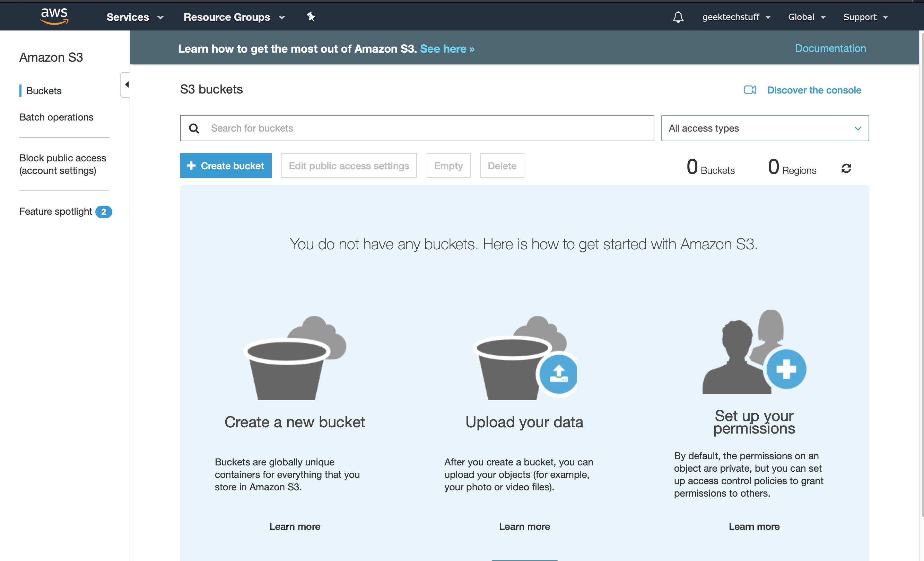Screen dimensions: 924x561
Task: Open the Documentation link
Action: pyautogui.click(x=830, y=48)
